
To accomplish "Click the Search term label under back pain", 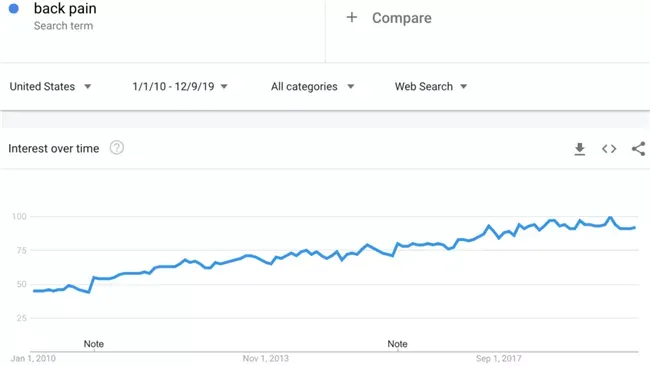I will (63, 26).
